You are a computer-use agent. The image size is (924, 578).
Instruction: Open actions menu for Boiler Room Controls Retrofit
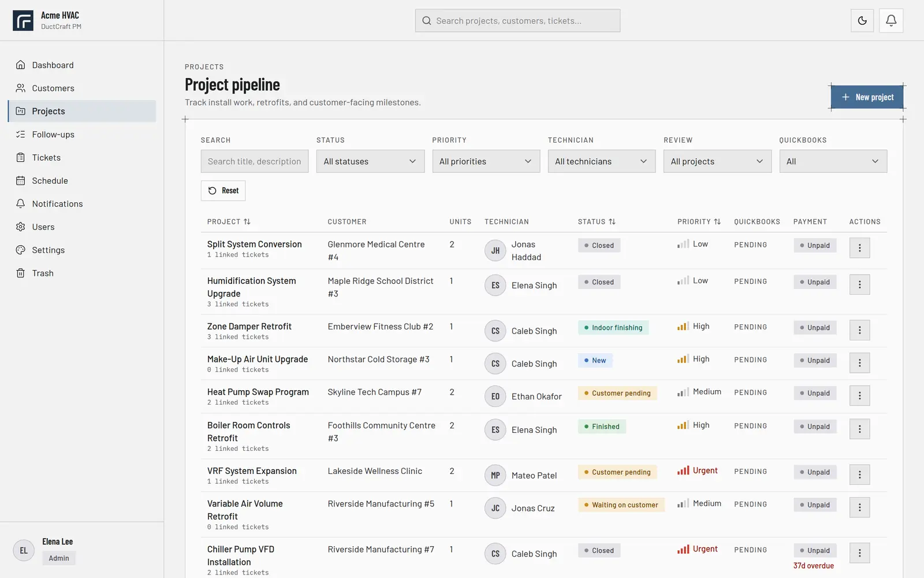pos(859,429)
